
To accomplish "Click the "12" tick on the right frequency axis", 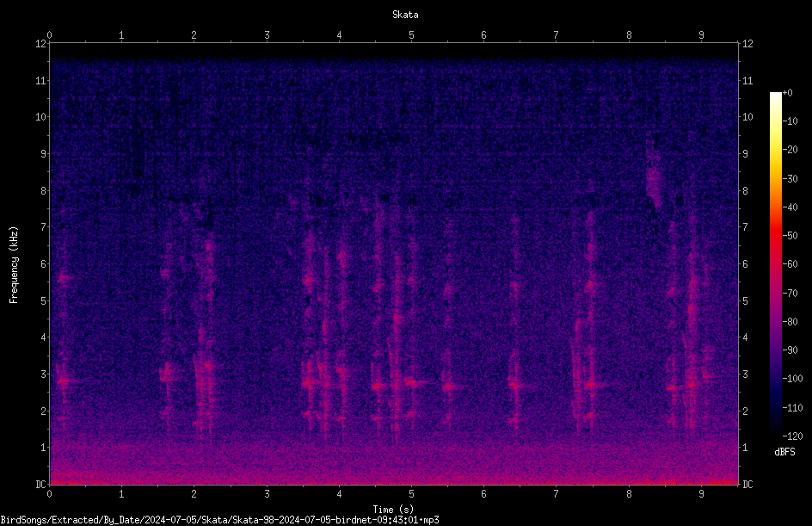I will tap(747, 44).
